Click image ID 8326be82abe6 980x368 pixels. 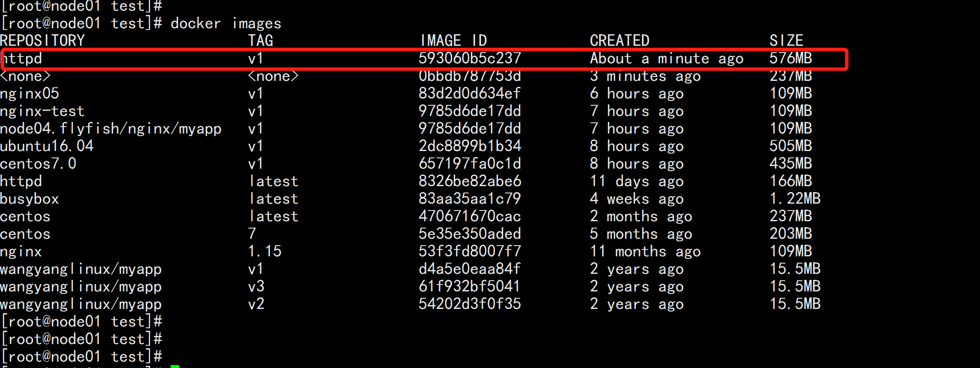click(x=470, y=181)
